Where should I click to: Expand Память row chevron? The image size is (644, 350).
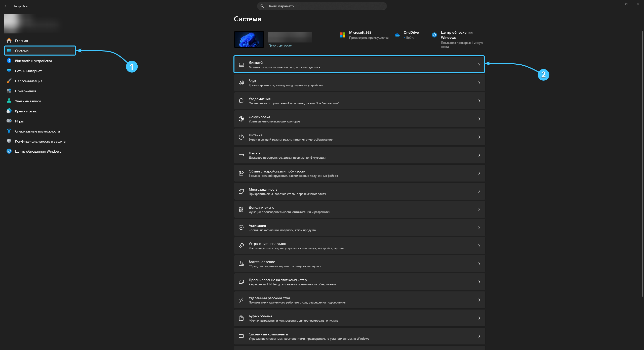(479, 155)
